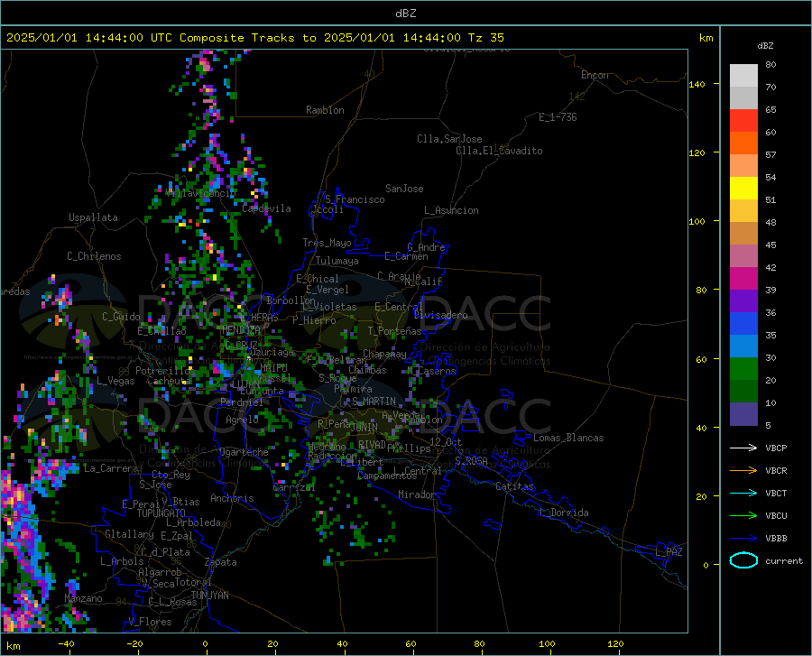Click the 'La_Carrera' place label

click(x=111, y=468)
